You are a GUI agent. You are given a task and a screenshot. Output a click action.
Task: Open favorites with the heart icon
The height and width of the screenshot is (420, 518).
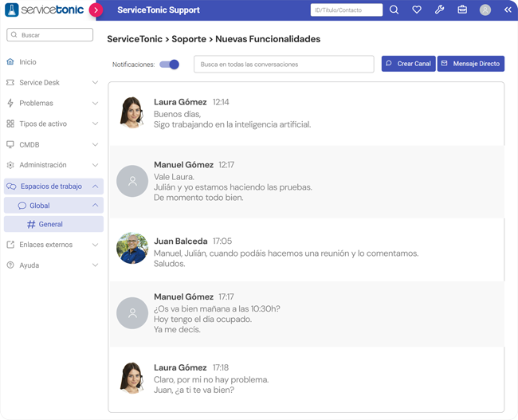pos(417,10)
